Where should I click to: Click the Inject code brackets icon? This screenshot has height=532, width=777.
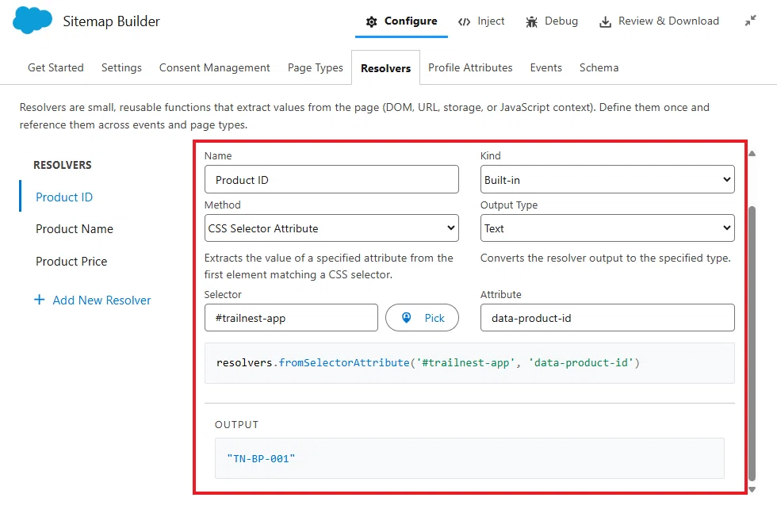(x=465, y=21)
